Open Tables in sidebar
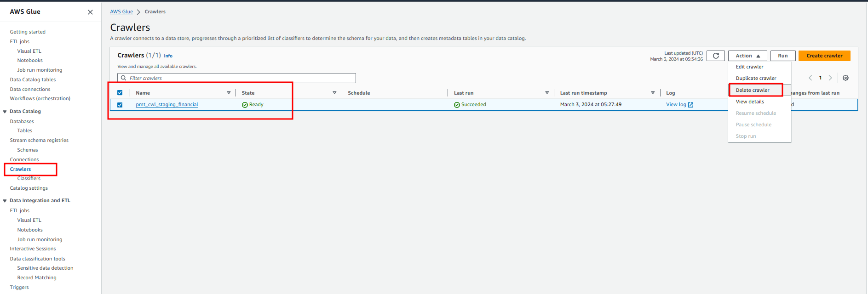Viewport: 868px width, 294px height. coord(25,131)
